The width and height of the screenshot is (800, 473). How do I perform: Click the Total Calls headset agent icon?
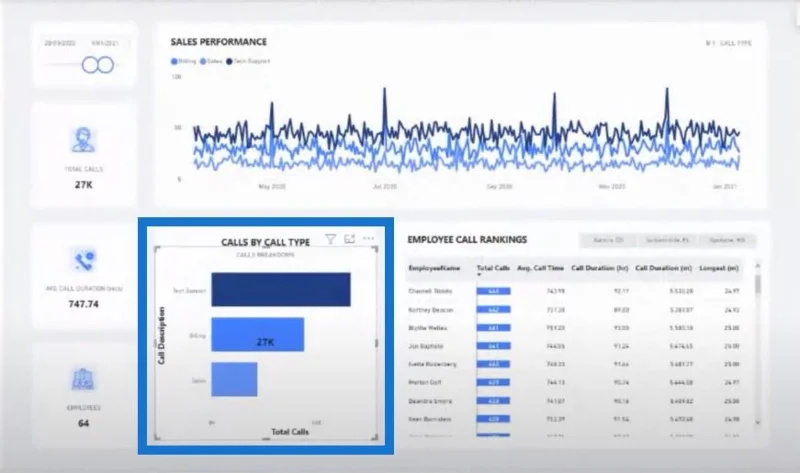83,140
